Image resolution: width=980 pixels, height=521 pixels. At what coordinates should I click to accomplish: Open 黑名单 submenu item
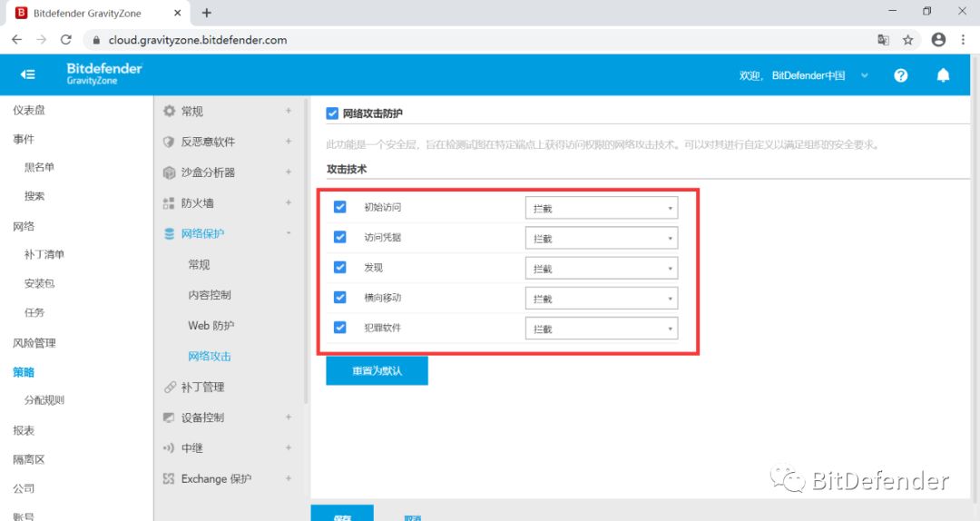click(x=39, y=167)
